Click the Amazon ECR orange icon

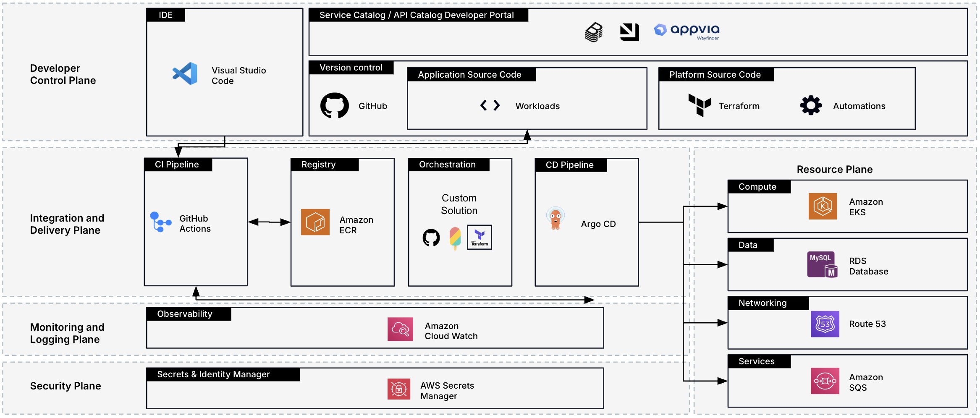[x=315, y=222]
